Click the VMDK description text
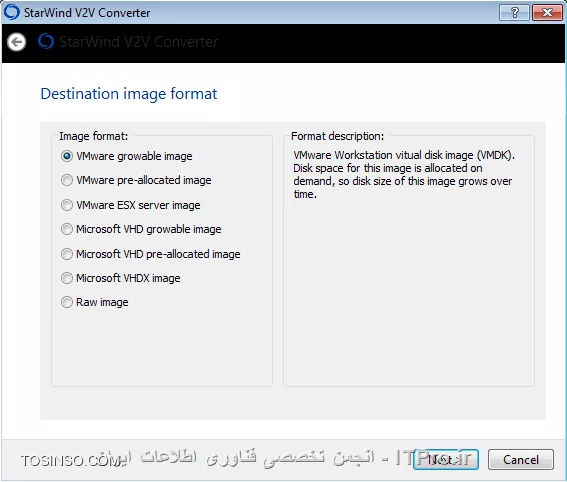567x482 pixels. coord(404,175)
